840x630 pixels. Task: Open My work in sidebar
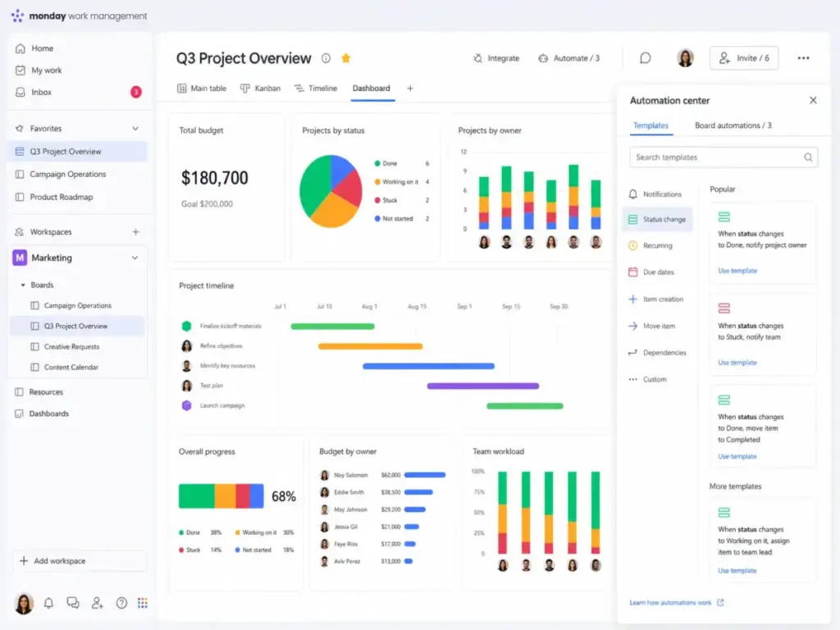(39, 71)
